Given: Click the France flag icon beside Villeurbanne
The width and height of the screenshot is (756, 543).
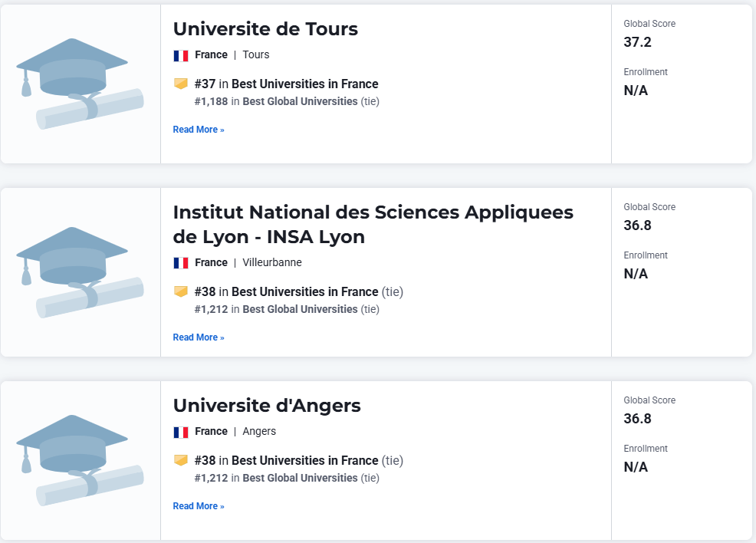Looking at the screenshot, I should point(181,263).
